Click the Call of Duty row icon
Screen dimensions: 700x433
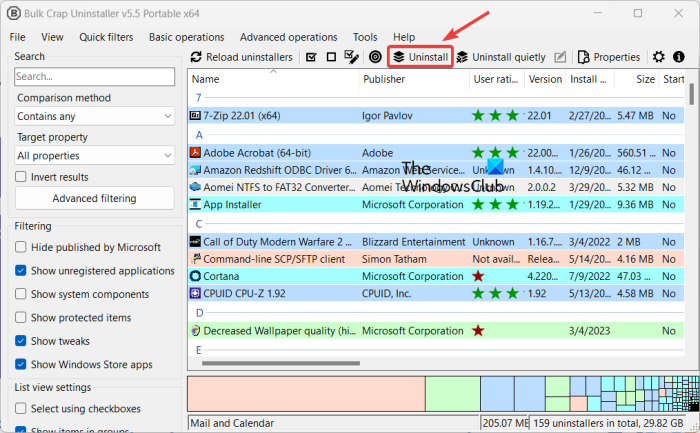tap(195, 242)
